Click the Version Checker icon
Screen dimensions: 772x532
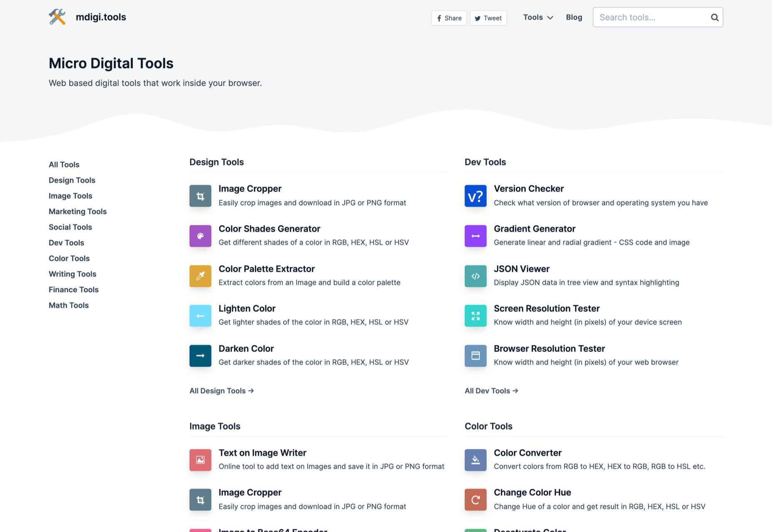tap(475, 196)
